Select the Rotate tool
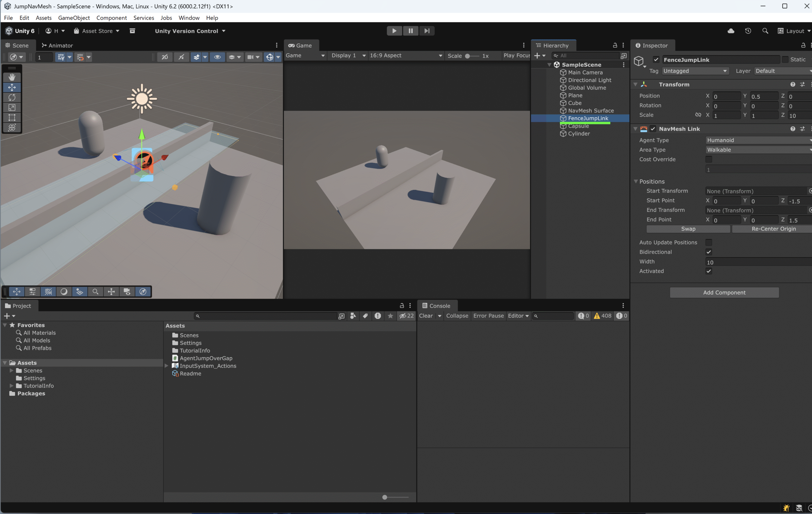812x514 pixels. pos(12,97)
